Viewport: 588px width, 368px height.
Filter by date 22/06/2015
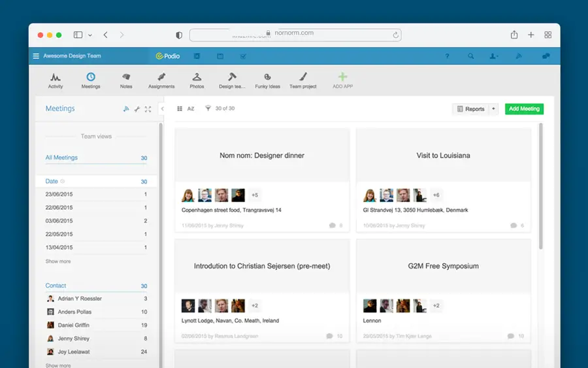[96, 207]
